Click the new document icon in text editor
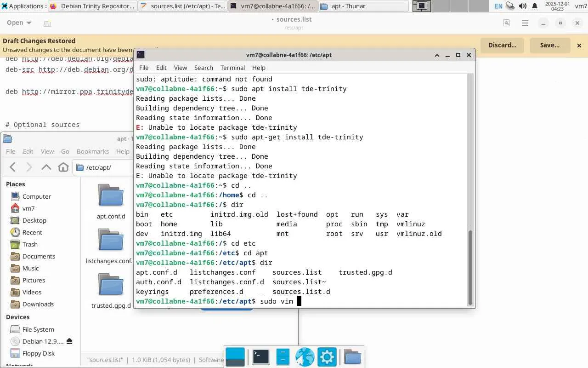The width and height of the screenshot is (588, 368). point(47,23)
